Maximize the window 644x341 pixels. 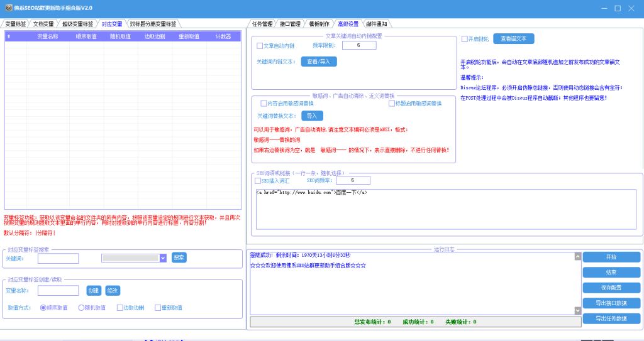tap(618, 8)
